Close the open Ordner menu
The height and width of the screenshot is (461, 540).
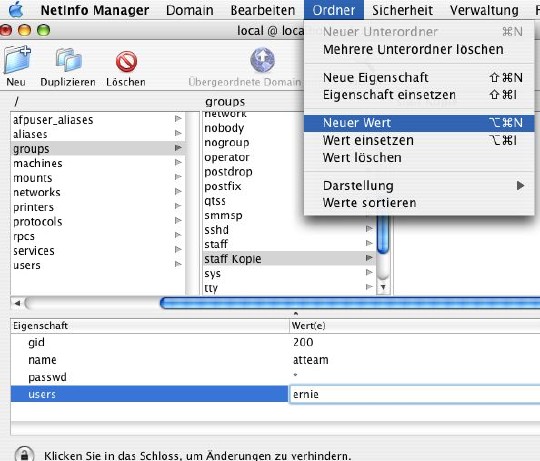click(333, 10)
